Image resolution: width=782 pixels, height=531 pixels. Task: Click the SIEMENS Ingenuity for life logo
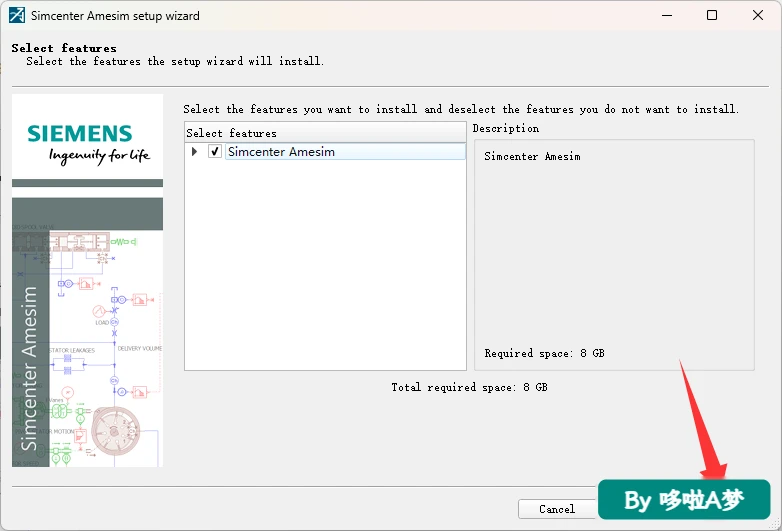point(88,144)
